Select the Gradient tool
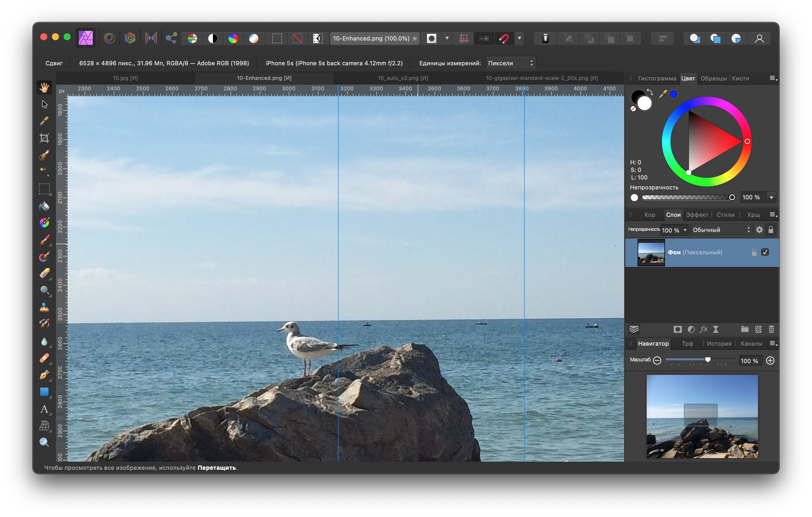Viewport: 812px width, 517px height. [x=44, y=222]
